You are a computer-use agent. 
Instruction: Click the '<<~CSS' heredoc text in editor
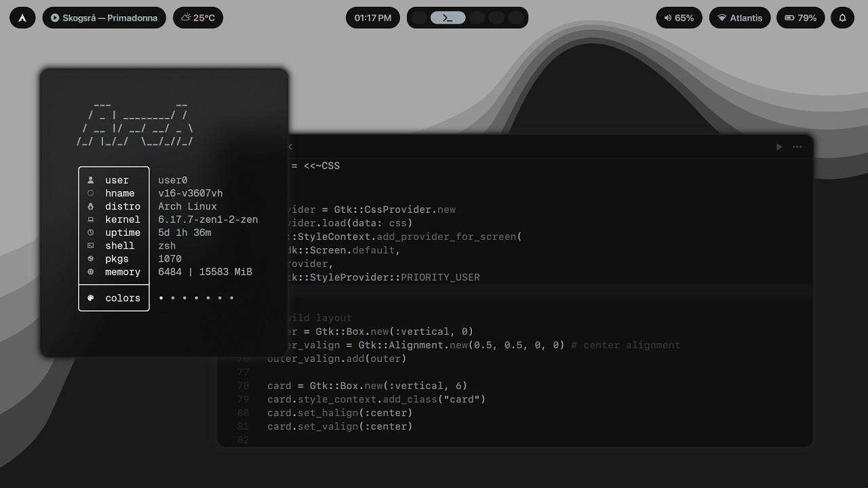[321, 166]
